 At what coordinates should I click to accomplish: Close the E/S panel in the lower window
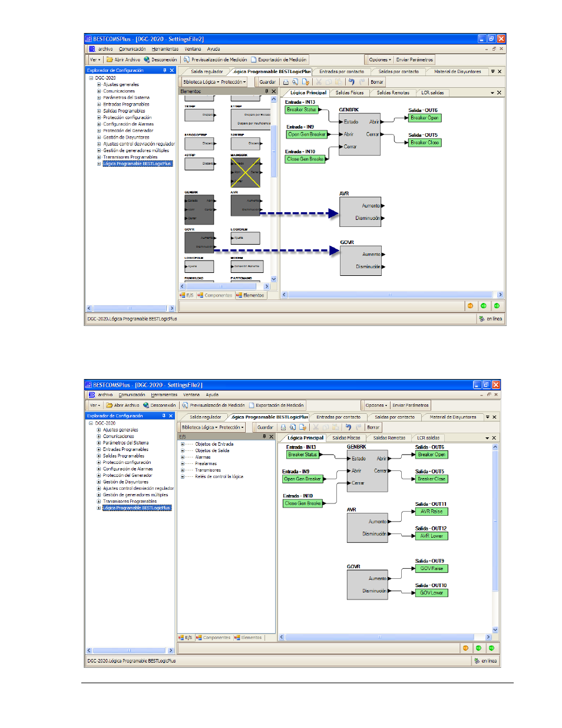[x=272, y=437]
